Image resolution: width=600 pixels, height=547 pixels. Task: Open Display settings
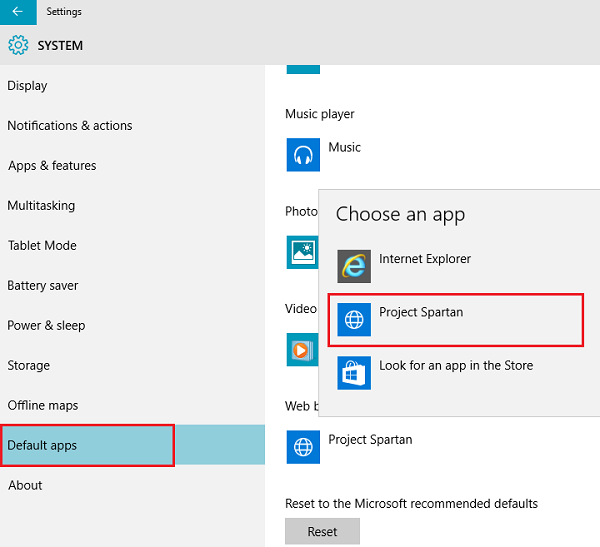click(x=28, y=86)
